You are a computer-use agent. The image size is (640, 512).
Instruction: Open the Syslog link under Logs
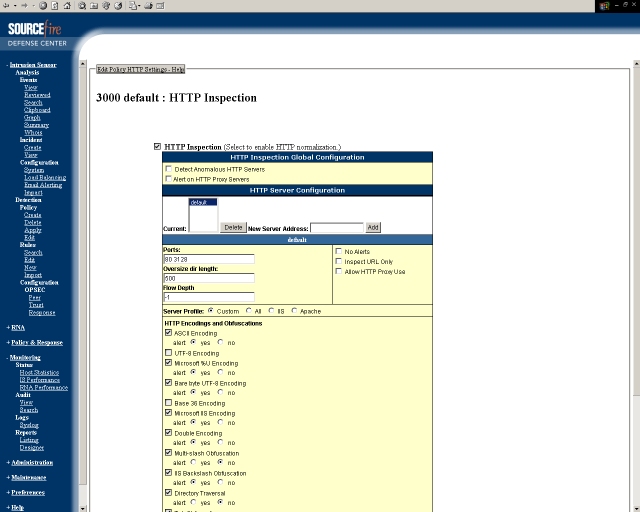point(29,425)
